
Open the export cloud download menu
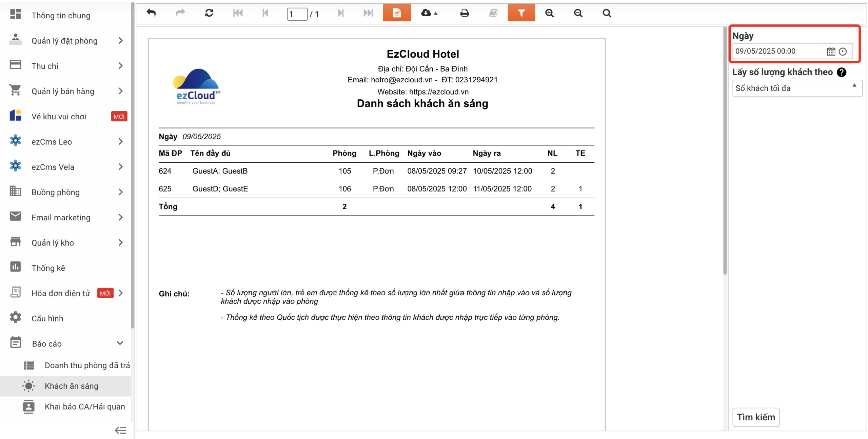429,13
